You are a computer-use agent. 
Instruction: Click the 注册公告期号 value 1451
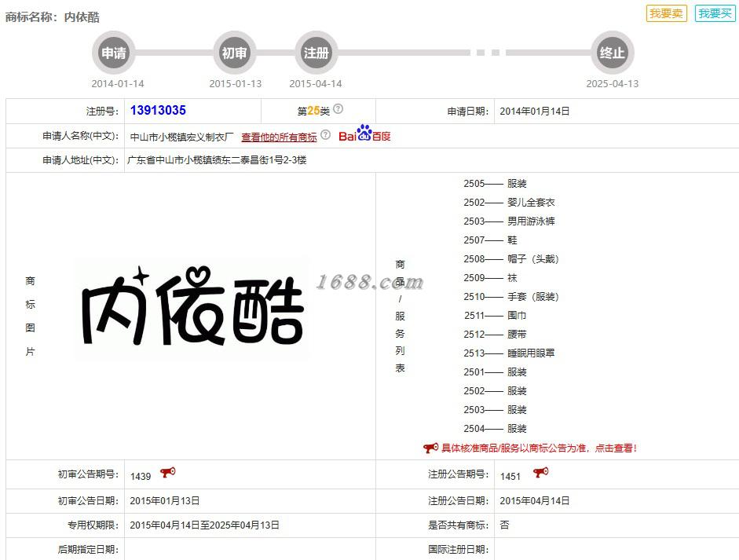(510, 477)
